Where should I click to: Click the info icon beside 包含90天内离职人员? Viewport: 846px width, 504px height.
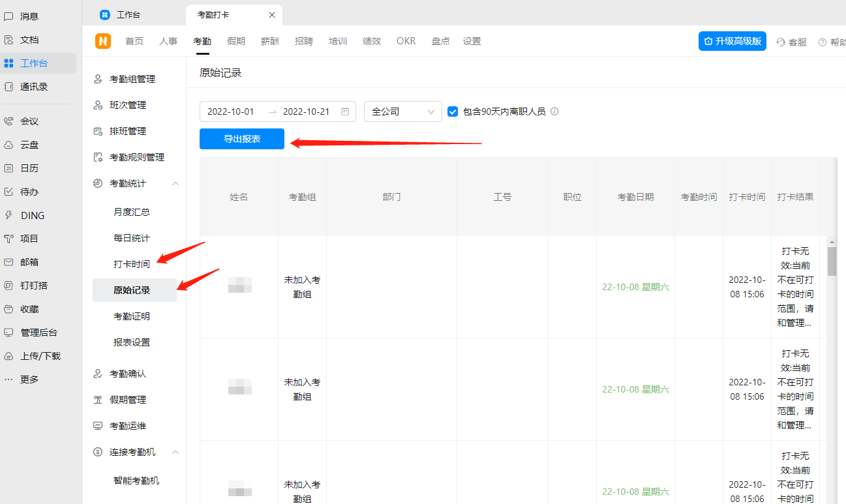[x=554, y=111]
